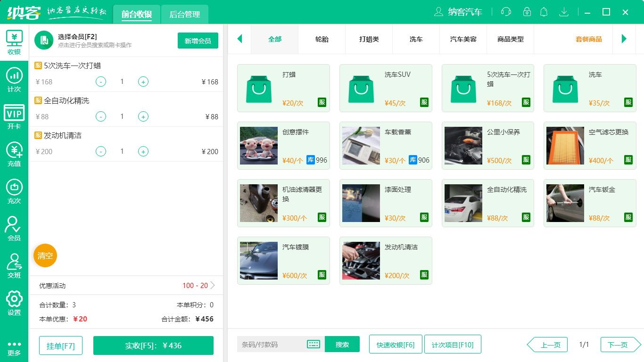Select the 洗车 category tab
This screenshot has height=362, width=644.
click(x=416, y=39)
